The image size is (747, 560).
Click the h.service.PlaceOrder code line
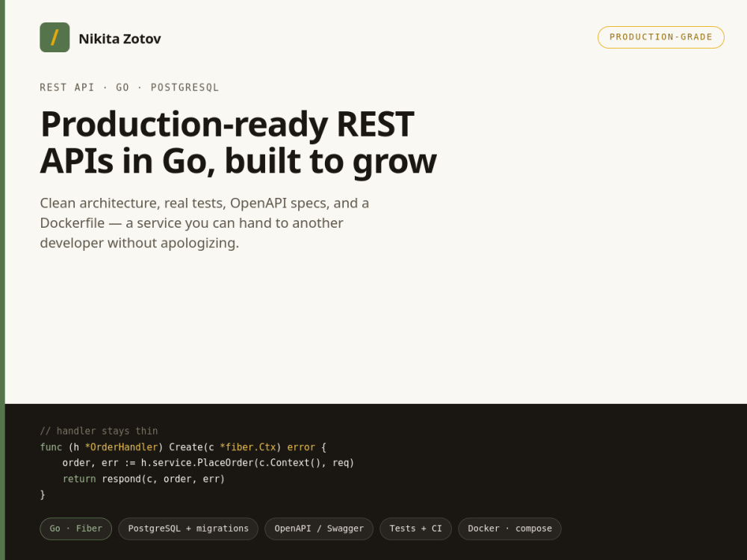pyautogui.click(x=208, y=463)
